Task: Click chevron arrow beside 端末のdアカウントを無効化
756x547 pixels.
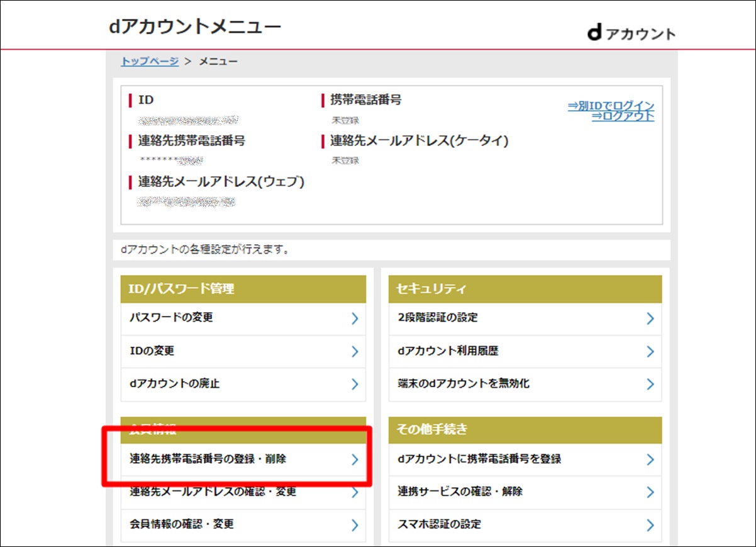Action: [x=650, y=384]
